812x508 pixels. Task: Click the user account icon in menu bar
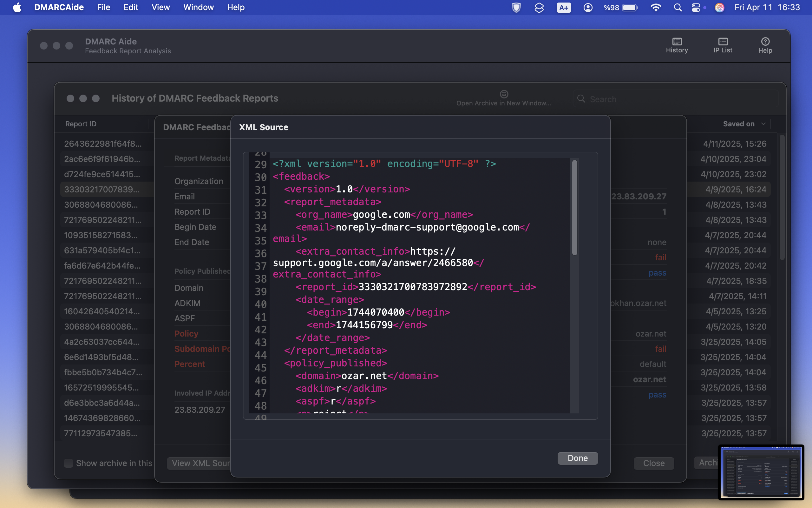pyautogui.click(x=588, y=7)
